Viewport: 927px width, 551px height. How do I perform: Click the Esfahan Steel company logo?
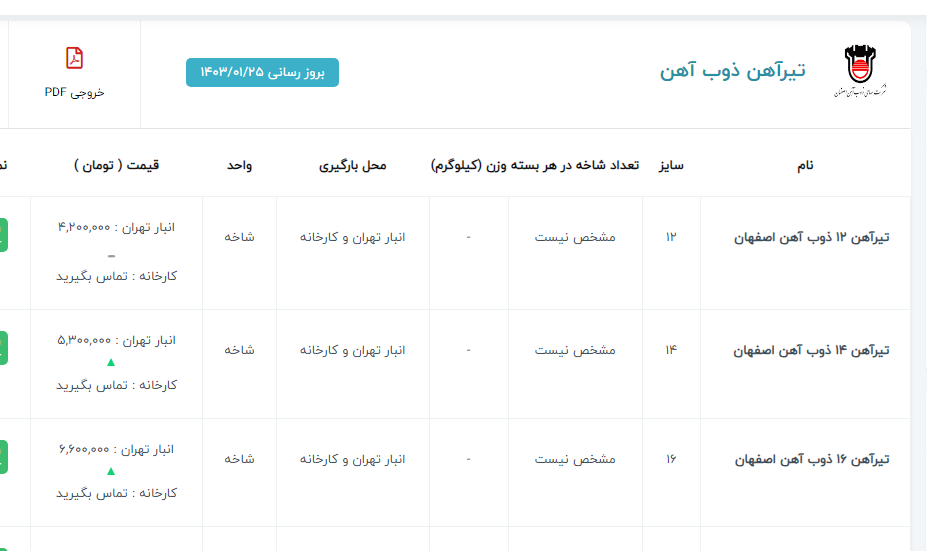click(x=858, y=71)
